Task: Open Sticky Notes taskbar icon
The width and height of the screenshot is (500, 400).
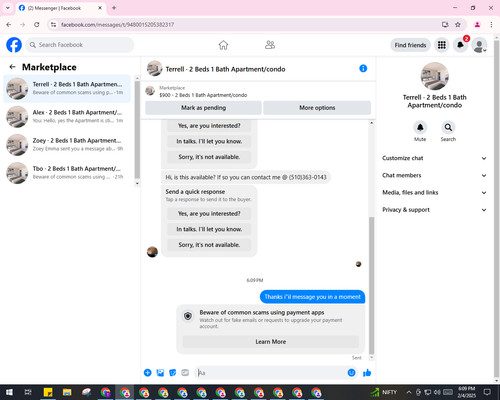Action: [48, 392]
